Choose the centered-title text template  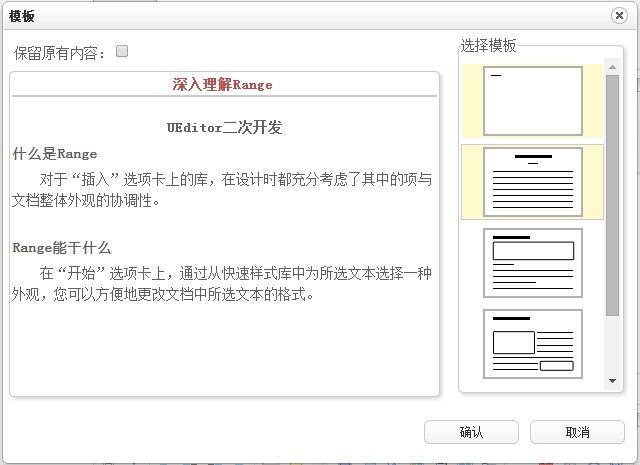[x=532, y=182]
